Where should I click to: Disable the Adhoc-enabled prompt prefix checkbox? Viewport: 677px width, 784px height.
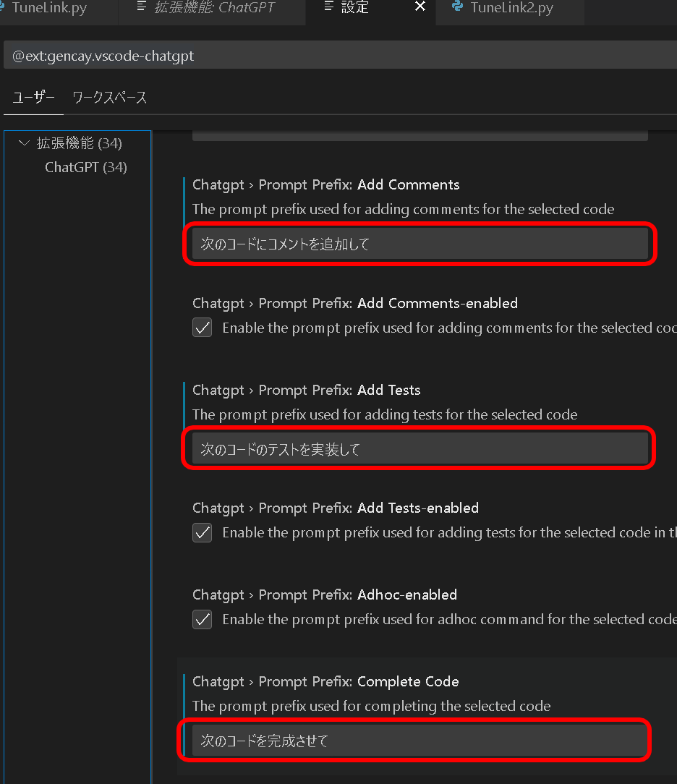coord(202,619)
